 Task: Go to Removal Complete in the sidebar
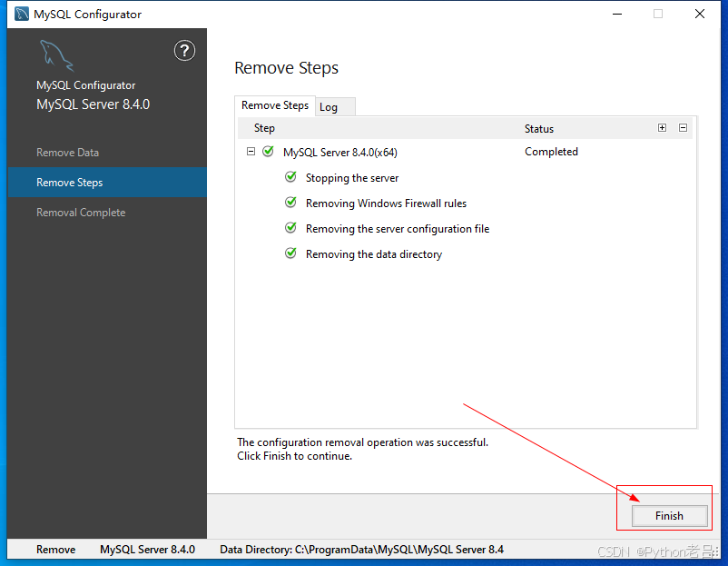[81, 213]
